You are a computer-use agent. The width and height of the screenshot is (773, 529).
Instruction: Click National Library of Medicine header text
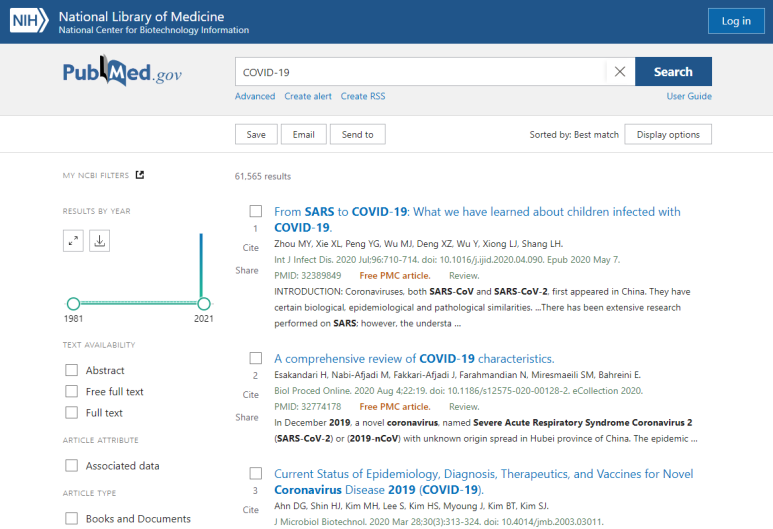(141, 16)
